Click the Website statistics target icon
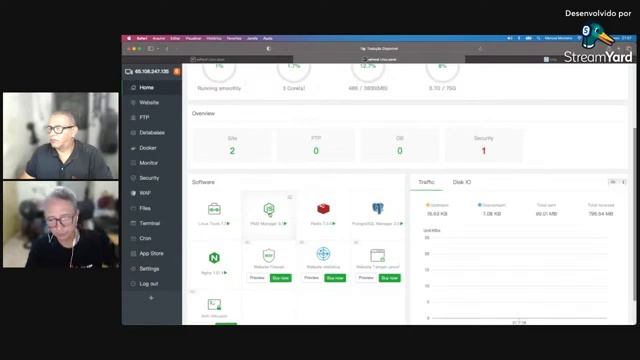 coord(323,254)
